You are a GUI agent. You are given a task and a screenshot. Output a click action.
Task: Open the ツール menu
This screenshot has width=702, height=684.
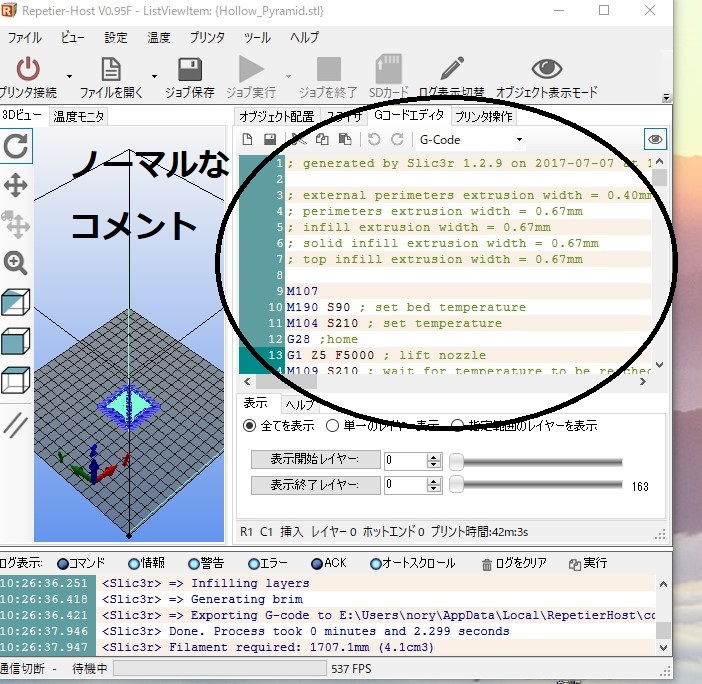[257, 37]
